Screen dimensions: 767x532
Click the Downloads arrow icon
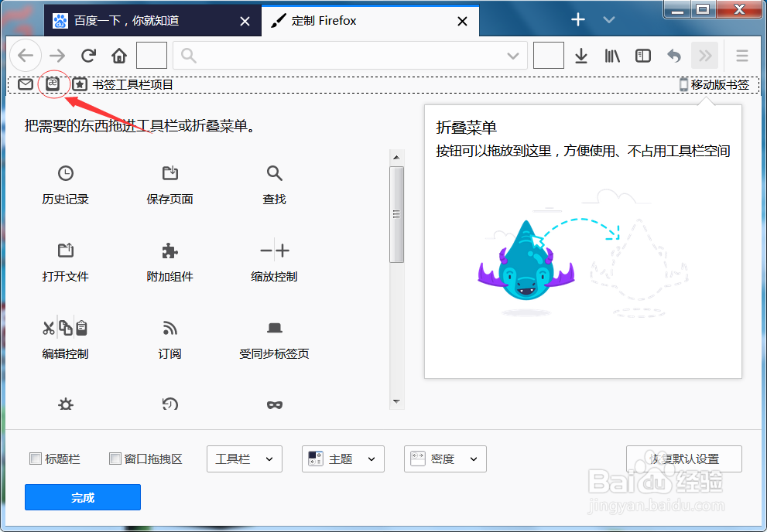[581, 56]
